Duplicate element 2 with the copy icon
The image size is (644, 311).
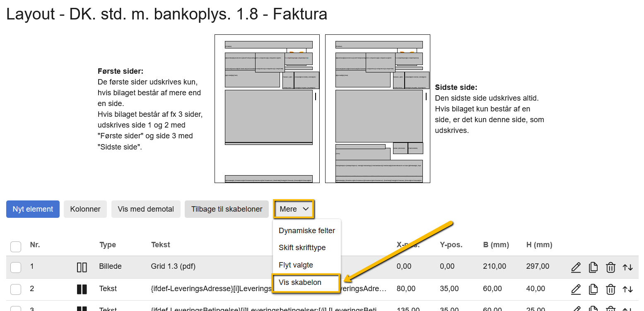point(593,289)
